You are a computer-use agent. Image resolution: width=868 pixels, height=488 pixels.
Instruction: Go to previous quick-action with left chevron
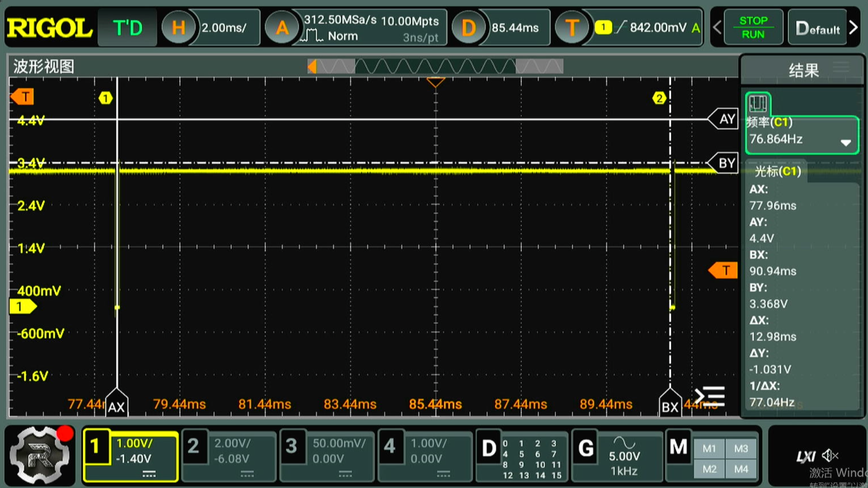(717, 28)
